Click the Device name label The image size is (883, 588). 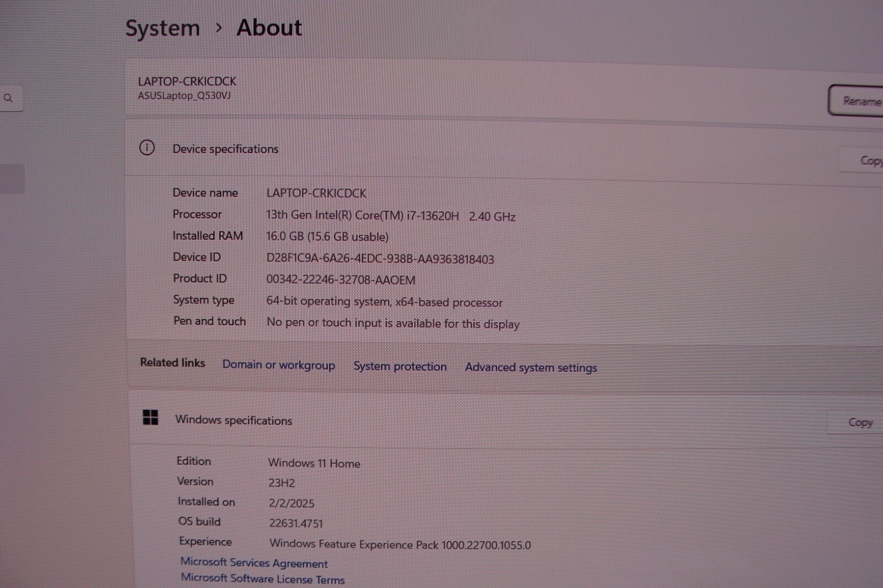205,193
